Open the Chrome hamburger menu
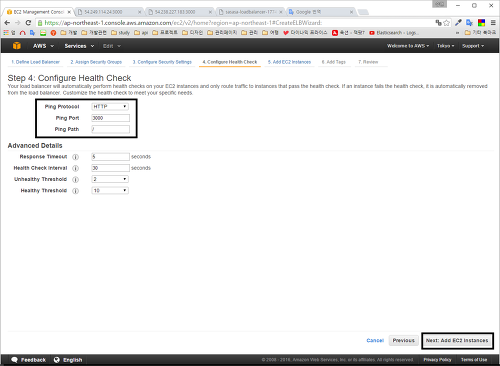The height and width of the screenshot is (366, 500). tap(493, 23)
